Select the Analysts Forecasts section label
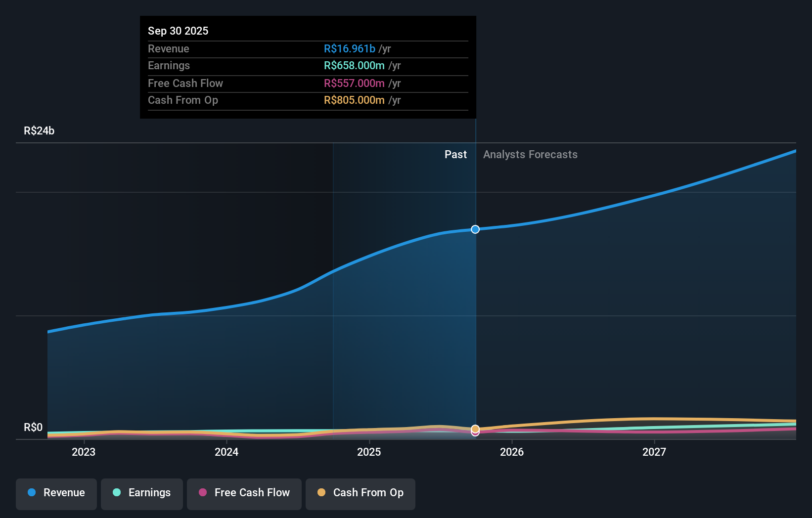Image resolution: width=812 pixels, height=518 pixels. 530,154
